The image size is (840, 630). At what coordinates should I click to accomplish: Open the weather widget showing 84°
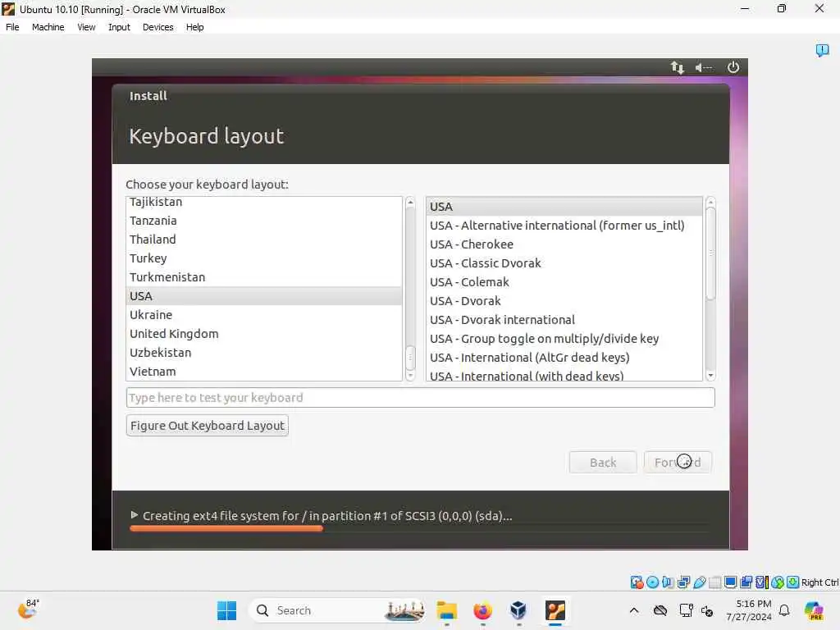click(x=27, y=609)
